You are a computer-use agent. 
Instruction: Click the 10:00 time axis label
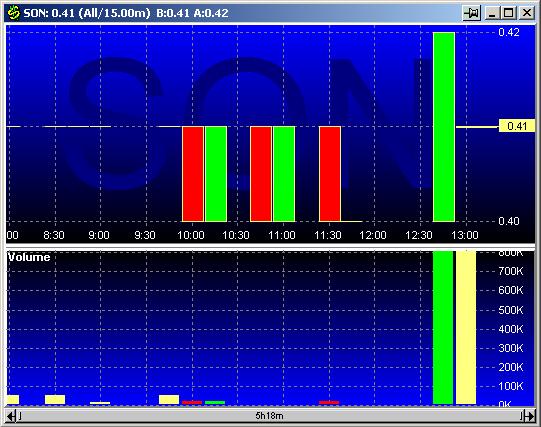click(x=191, y=235)
